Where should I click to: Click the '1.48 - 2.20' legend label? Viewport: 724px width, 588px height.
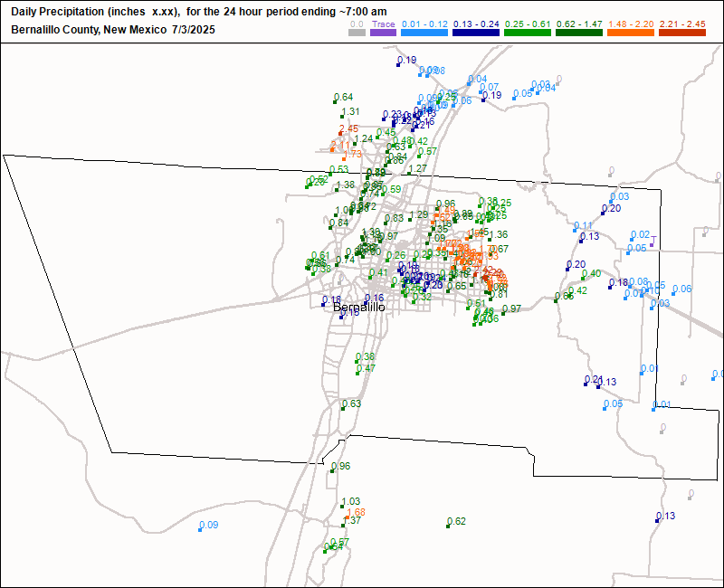pyautogui.click(x=631, y=24)
